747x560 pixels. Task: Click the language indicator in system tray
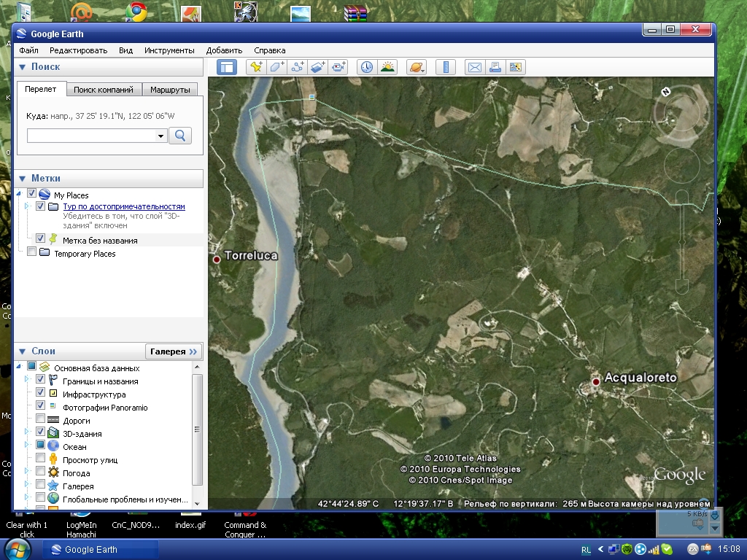click(x=586, y=550)
